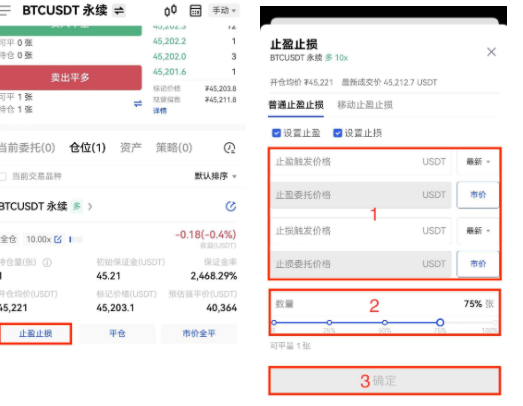Screen dimensions: 523x406
Task: Click the share icon on position card
Action: [x=231, y=207]
